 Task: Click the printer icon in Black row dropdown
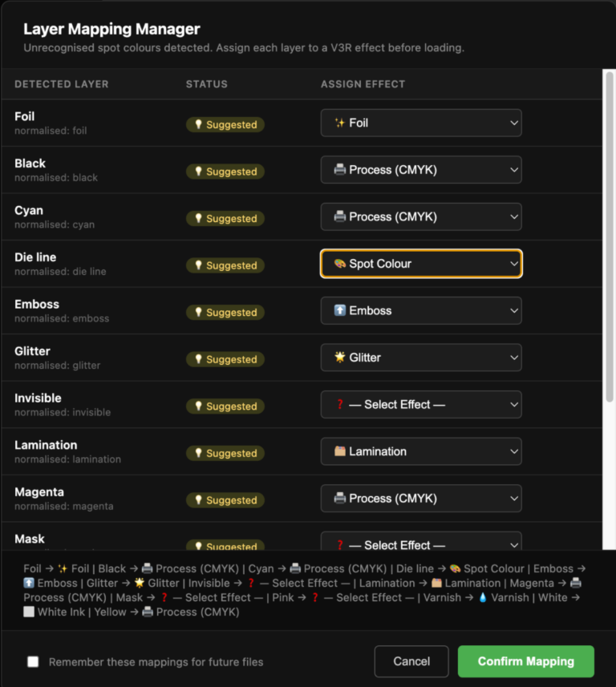pyautogui.click(x=340, y=170)
